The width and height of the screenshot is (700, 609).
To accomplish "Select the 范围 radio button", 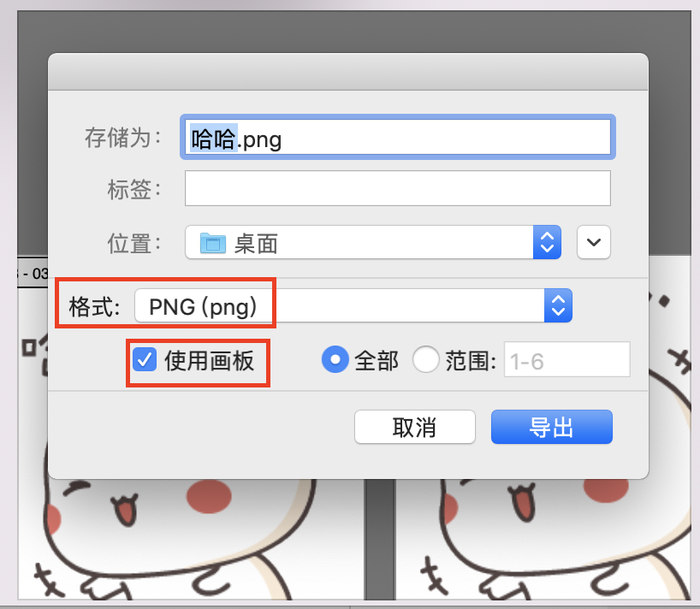I will pos(426,359).
